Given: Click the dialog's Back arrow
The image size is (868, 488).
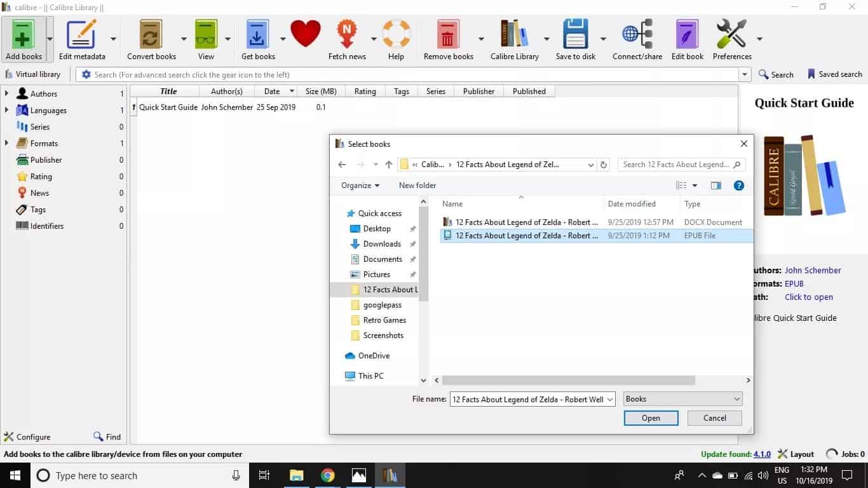Looking at the screenshot, I should coord(342,165).
